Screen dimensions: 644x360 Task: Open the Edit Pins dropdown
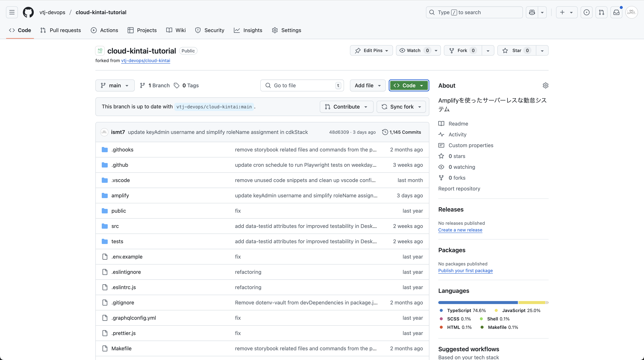tap(372, 51)
